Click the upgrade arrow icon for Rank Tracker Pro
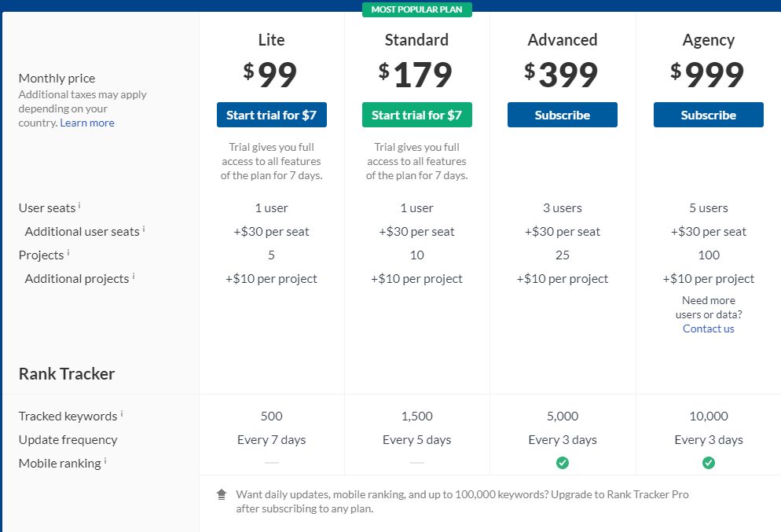Image resolution: width=781 pixels, height=532 pixels. click(x=222, y=494)
